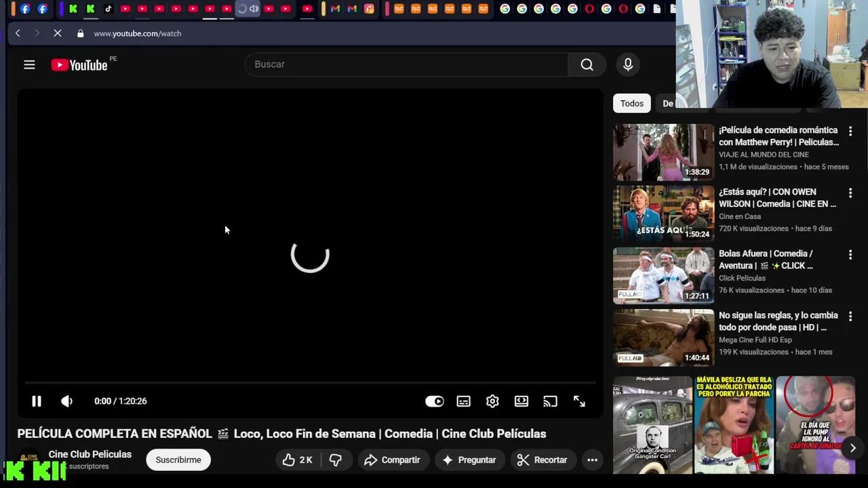This screenshot has width=868, height=488.
Task: Visit Mega Cine Full HD Esp channel
Action: click(x=755, y=340)
